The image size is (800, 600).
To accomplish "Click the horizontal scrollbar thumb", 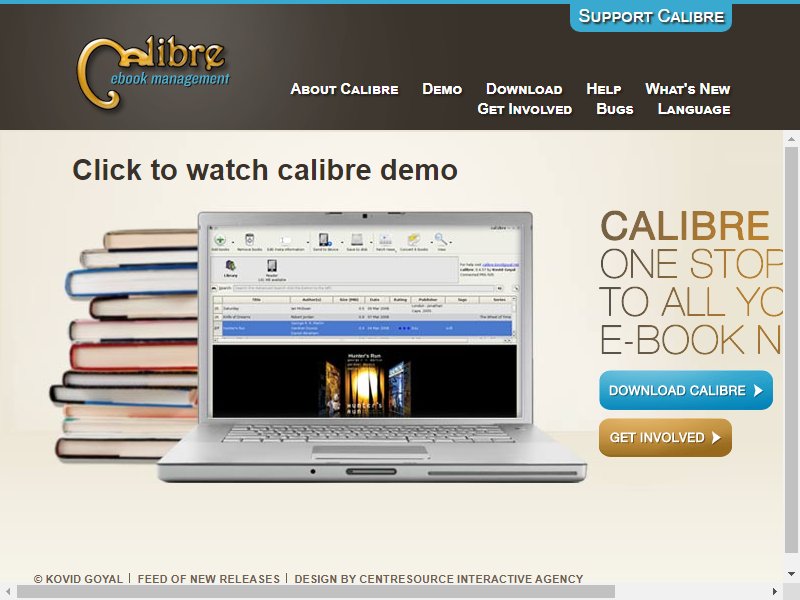I will (x=316, y=592).
